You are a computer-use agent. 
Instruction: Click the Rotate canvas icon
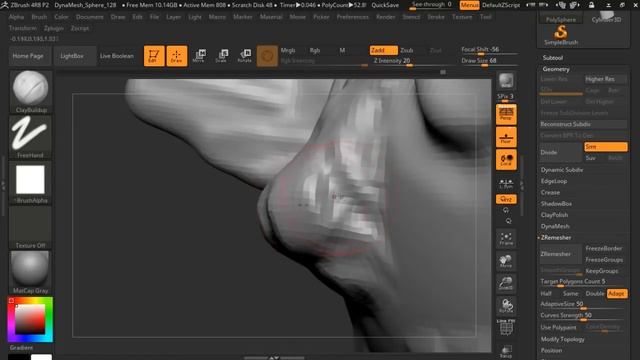[x=506, y=306]
